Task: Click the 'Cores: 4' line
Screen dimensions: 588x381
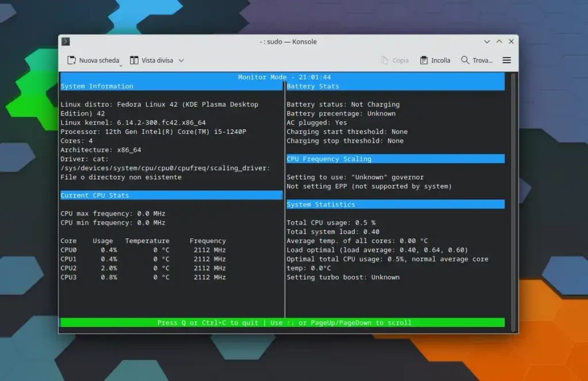Action: pyautogui.click(x=76, y=141)
